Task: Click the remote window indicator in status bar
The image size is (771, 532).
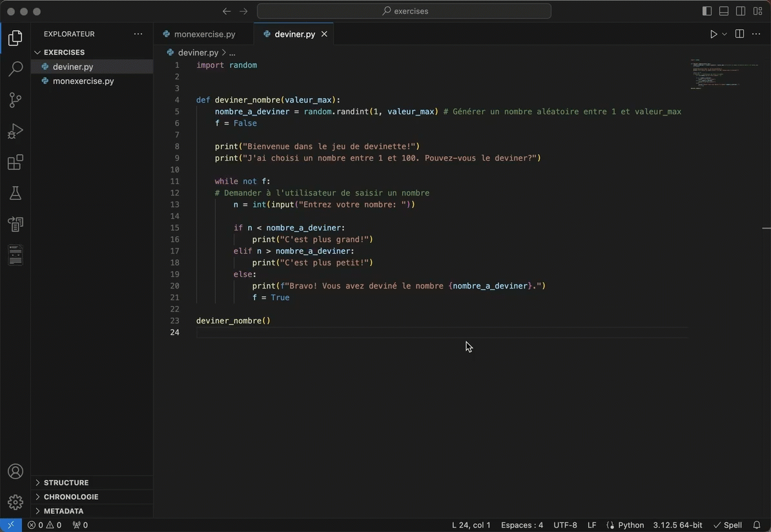Action: pos(11,525)
